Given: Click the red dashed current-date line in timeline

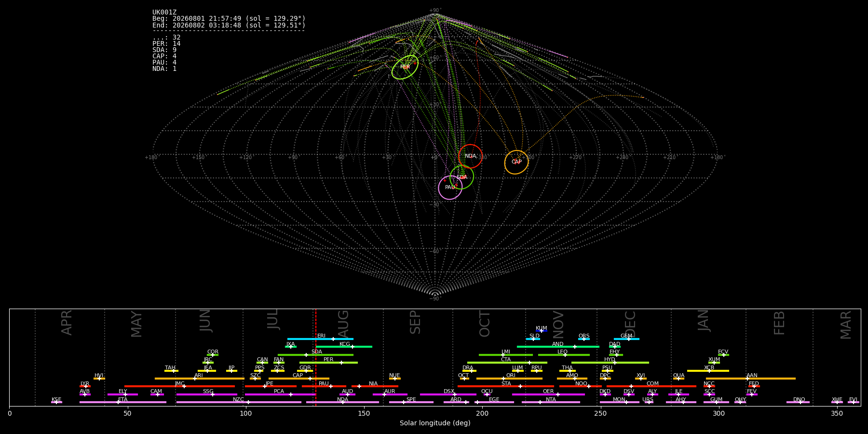Looking at the screenshot, I should coord(315,357).
